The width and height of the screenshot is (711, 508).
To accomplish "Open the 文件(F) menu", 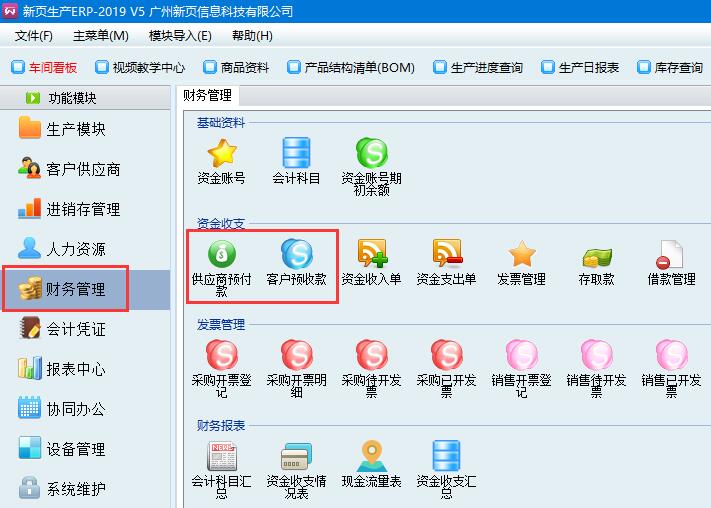I will (x=34, y=36).
